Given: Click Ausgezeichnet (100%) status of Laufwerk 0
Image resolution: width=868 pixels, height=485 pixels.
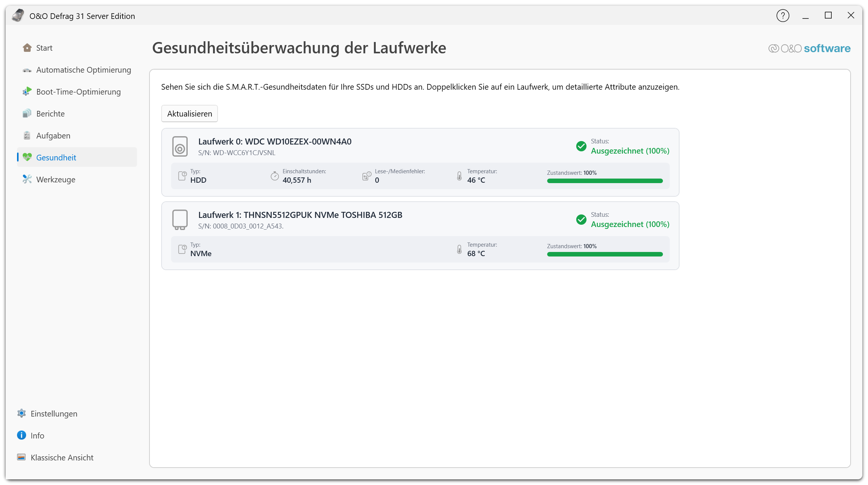Looking at the screenshot, I should point(630,151).
